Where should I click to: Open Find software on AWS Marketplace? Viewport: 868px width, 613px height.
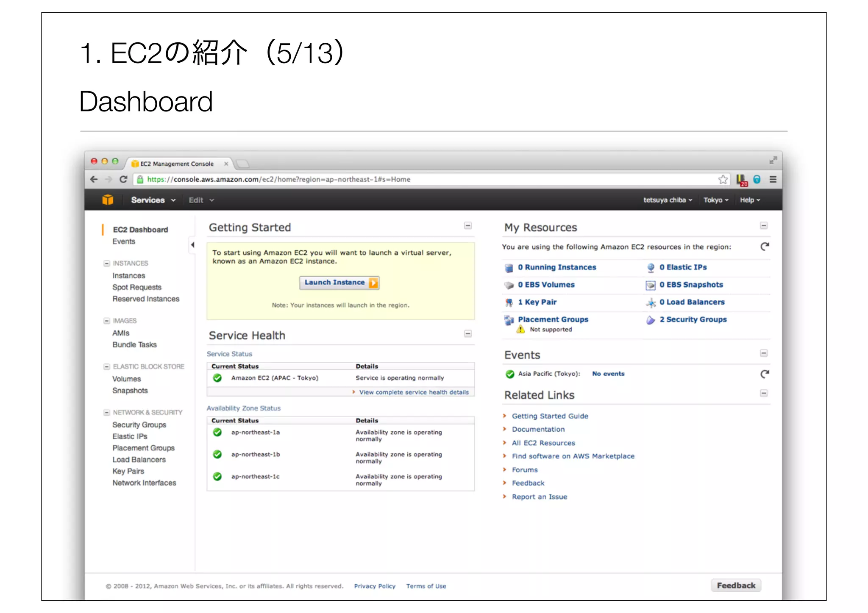click(573, 456)
